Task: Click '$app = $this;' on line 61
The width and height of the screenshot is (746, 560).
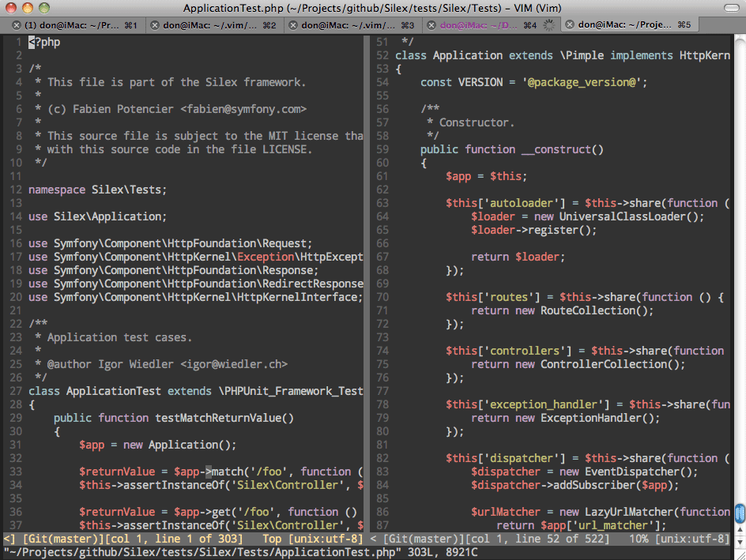Action: click(486, 177)
